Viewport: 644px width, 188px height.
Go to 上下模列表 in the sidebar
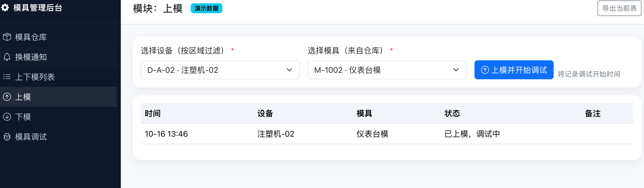[35, 77]
